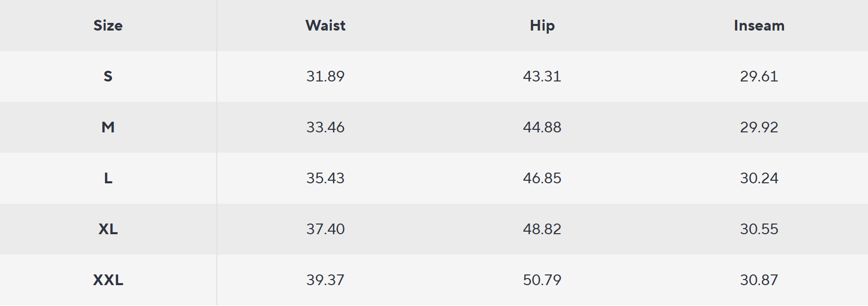The height and width of the screenshot is (306, 868).
Task: Click waist value 31.89
Action: (325, 76)
